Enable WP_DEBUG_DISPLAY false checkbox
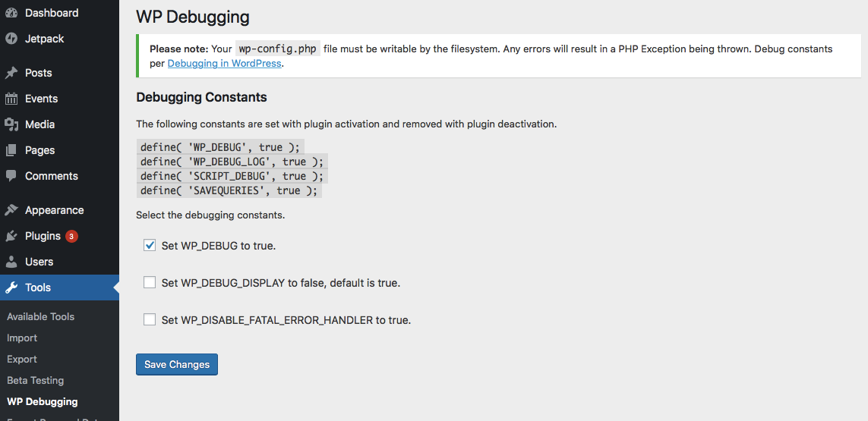The height and width of the screenshot is (421, 868). [x=150, y=282]
